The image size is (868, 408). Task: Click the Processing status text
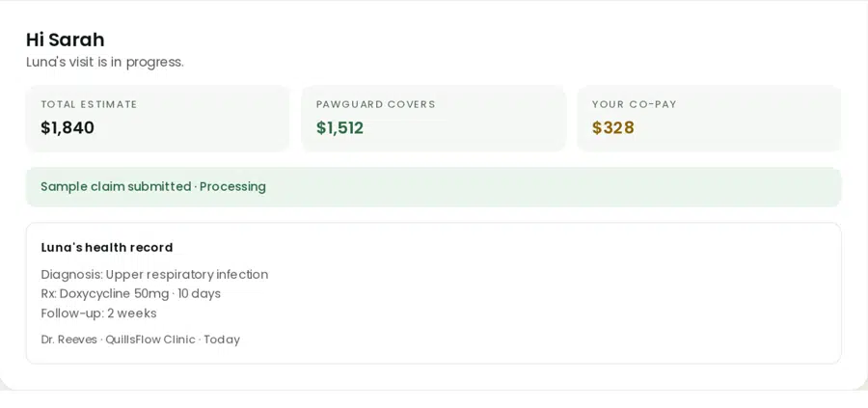click(x=232, y=186)
